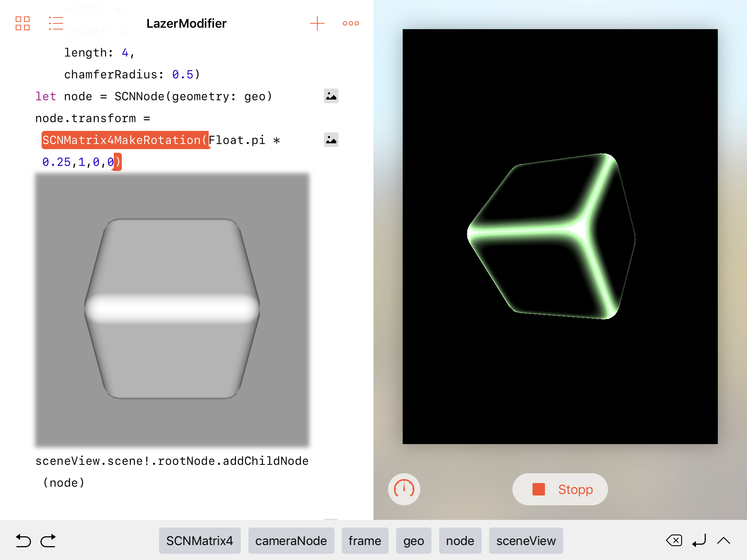Expand the keyboard with the up chevron

[724, 540]
